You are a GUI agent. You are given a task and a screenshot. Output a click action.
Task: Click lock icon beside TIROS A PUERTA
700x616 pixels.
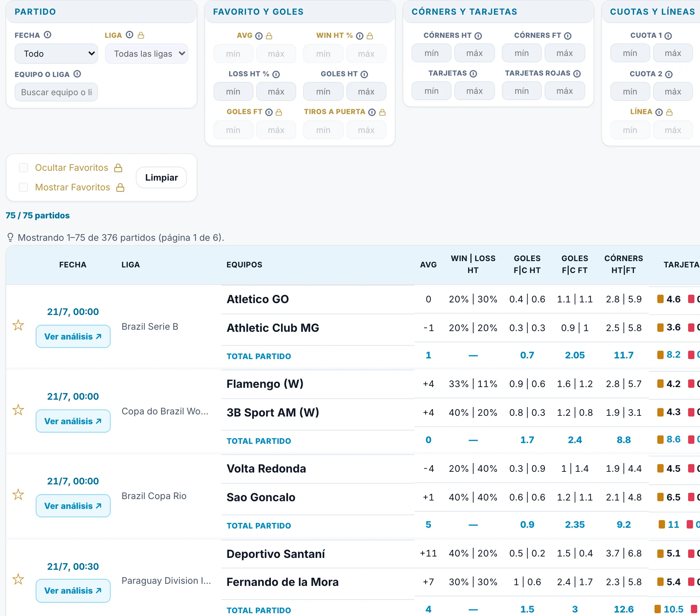(x=383, y=112)
